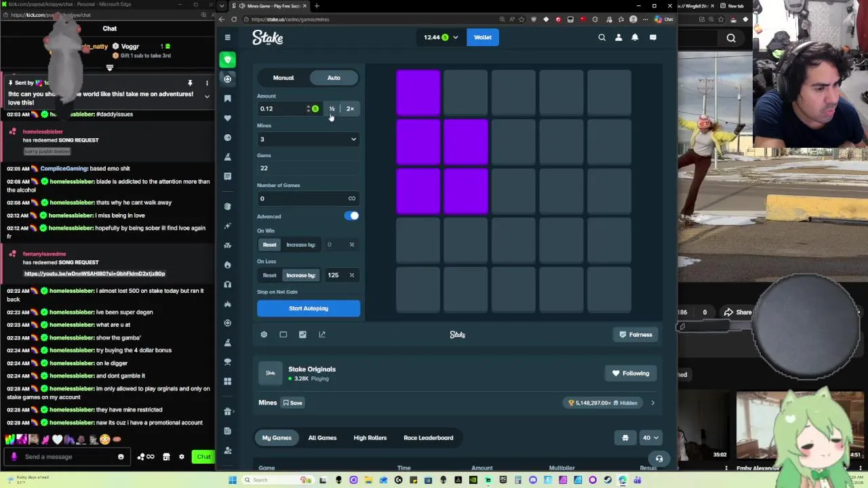Select Increase by for On Win
Image resolution: width=868 pixels, height=488 pixels.
300,245
